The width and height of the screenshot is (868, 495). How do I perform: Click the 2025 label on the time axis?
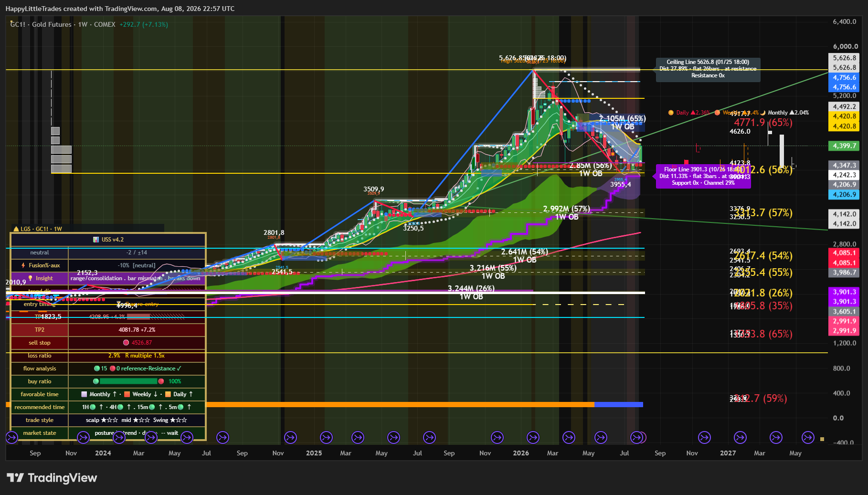[x=314, y=453]
